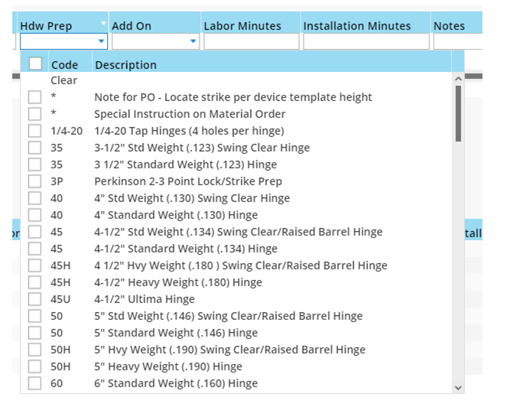The width and height of the screenshot is (510, 420).
Task: Click the Hdw Prep column sort arrow
Action: (x=103, y=24)
